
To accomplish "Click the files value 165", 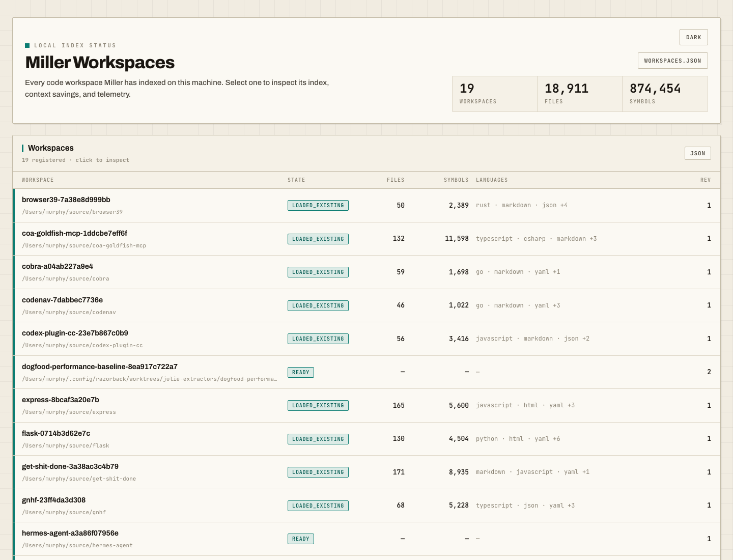I will pos(399,406).
